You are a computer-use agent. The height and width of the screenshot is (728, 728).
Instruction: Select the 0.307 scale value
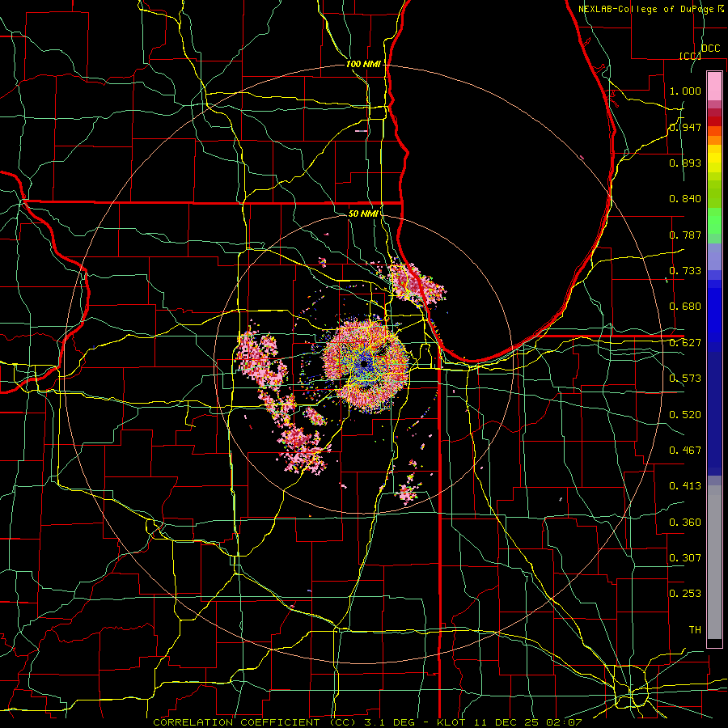(x=685, y=558)
